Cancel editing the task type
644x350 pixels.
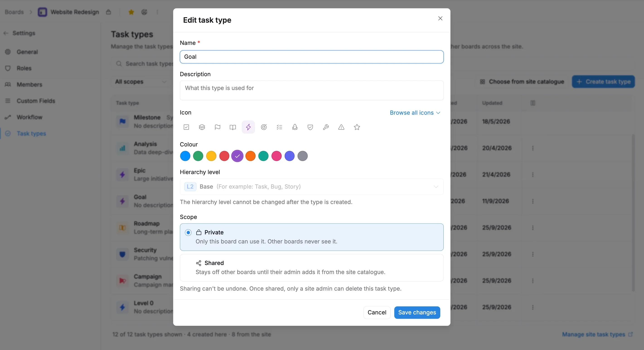[377, 312]
